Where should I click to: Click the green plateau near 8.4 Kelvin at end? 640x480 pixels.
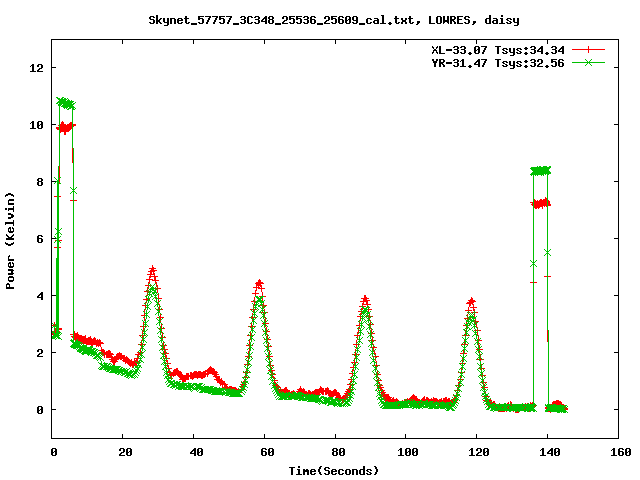coord(540,171)
